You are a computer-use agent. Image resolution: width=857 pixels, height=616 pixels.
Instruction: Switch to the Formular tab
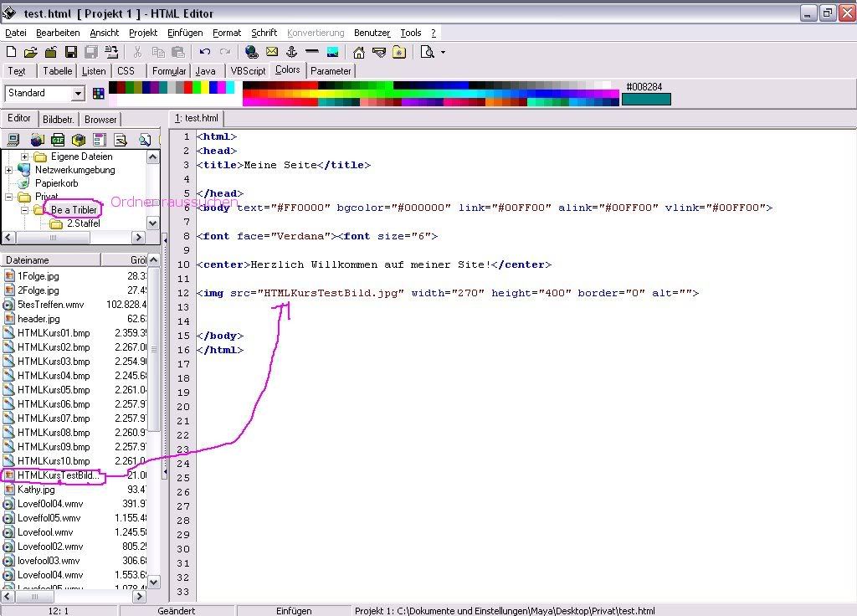click(x=169, y=71)
